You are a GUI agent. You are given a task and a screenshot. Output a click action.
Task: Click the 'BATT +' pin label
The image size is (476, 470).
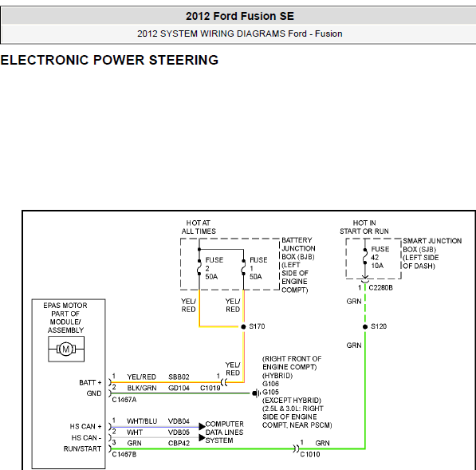click(x=90, y=382)
